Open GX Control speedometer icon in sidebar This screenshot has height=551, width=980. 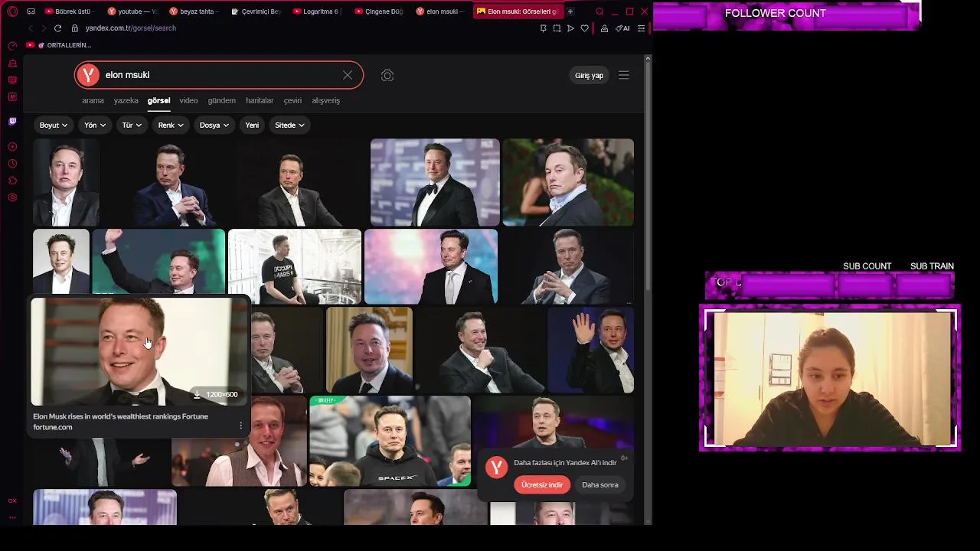(x=12, y=46)
